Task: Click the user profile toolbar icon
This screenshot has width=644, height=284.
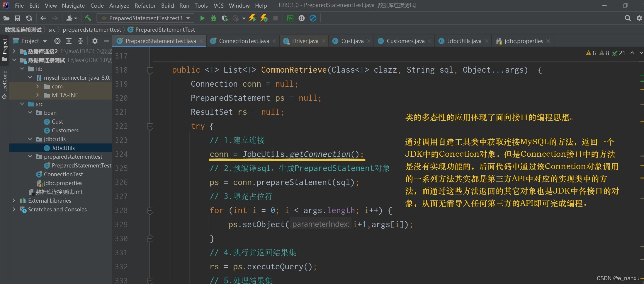Action: pyautogui.click(x=71, y=18)
